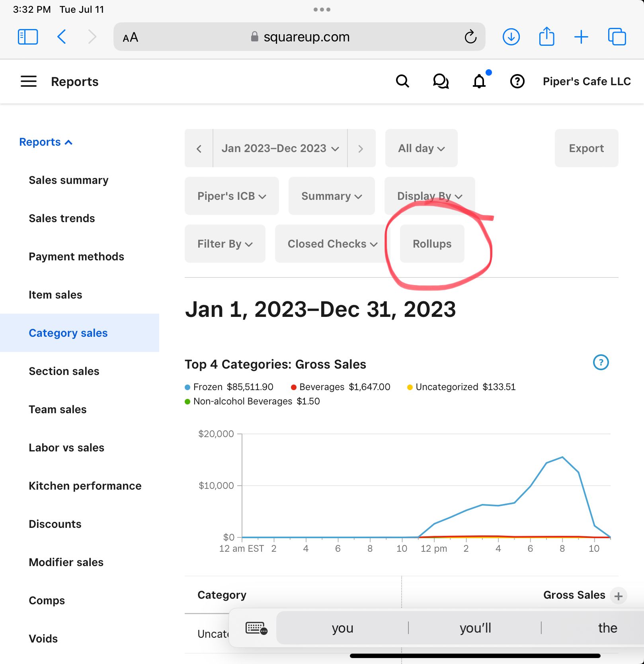Screen dimensions: 644x664
Task: Collapse the Reports sidebar section
Action: coord(46,142)
